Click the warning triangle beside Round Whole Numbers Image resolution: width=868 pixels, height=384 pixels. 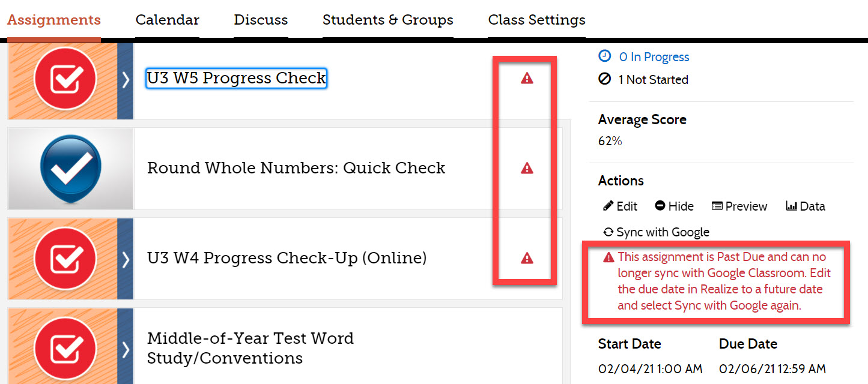click(526, 168)
